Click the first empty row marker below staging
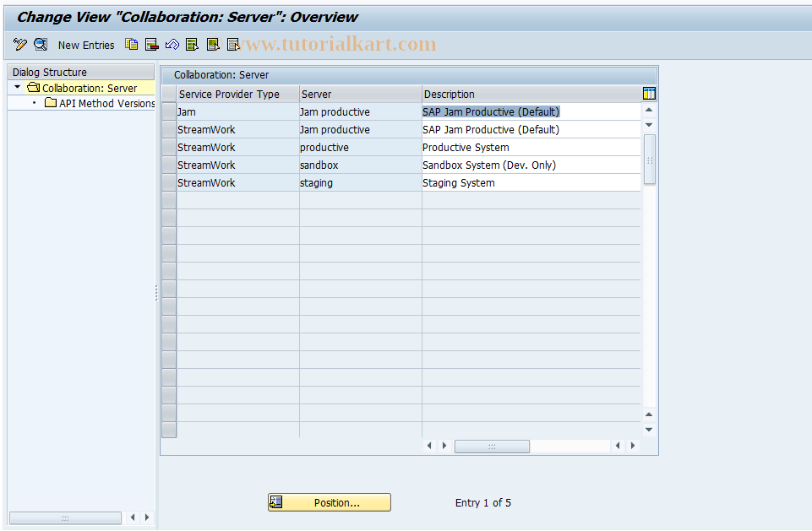The height and width of the screenshot is (531, 812). (x=169, y=200)
